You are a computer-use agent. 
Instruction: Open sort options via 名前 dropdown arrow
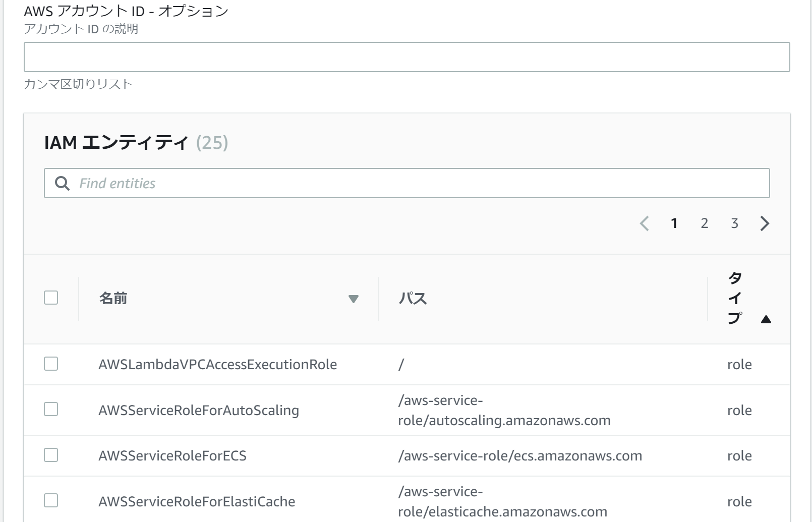pos(354,299)
